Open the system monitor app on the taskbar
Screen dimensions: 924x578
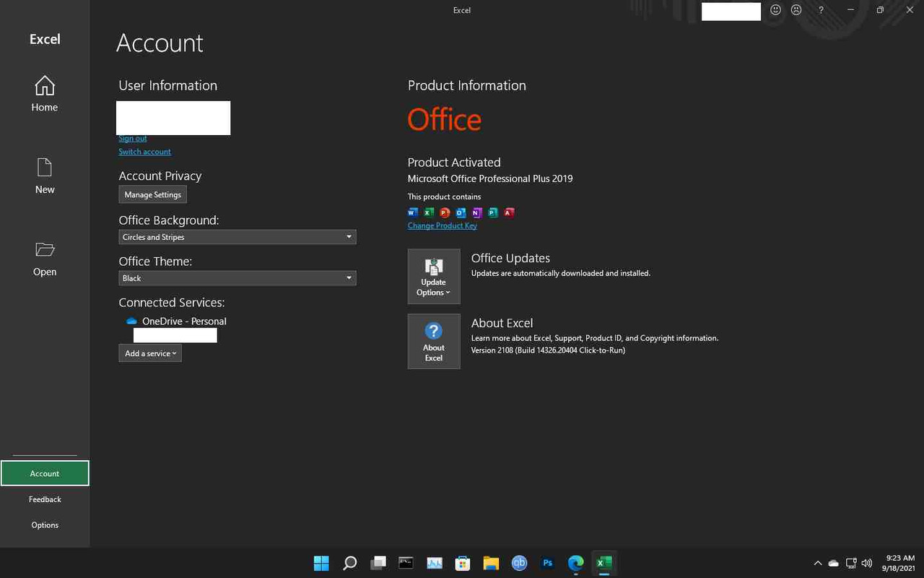click(435, 563)
